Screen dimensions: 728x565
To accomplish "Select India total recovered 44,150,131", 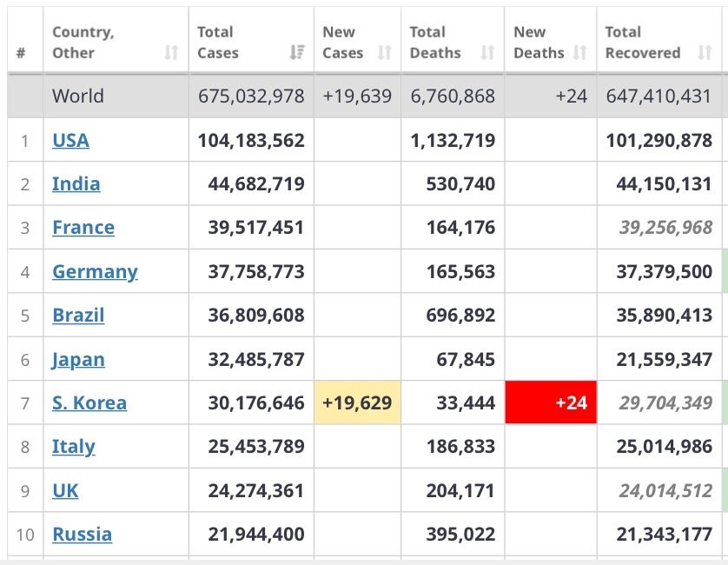I will click(x=664, y=184).
